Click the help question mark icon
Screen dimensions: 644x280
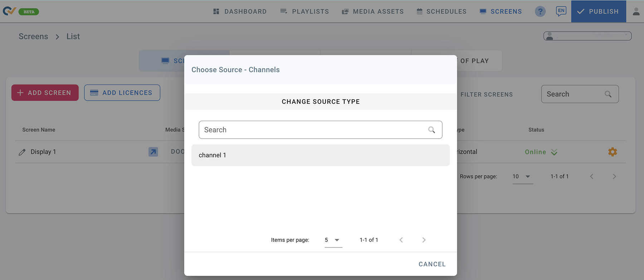point(540,11)
